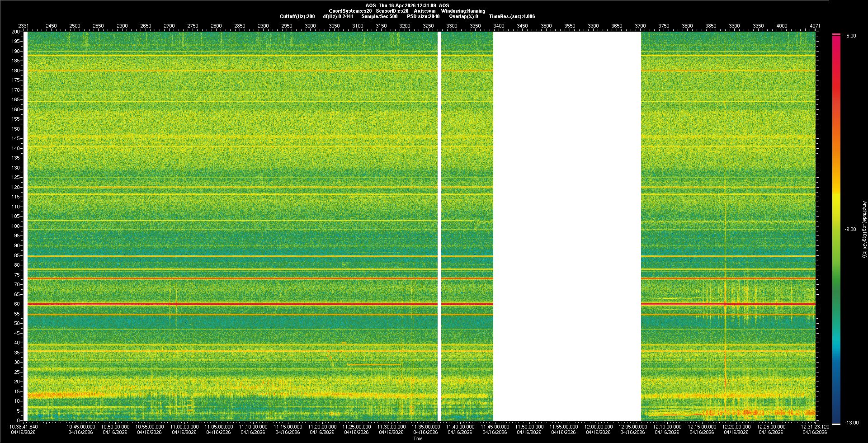The image size is (868, 443).
Task: Click the -5.00 color scale maximum label
Action: coord(850,36)
